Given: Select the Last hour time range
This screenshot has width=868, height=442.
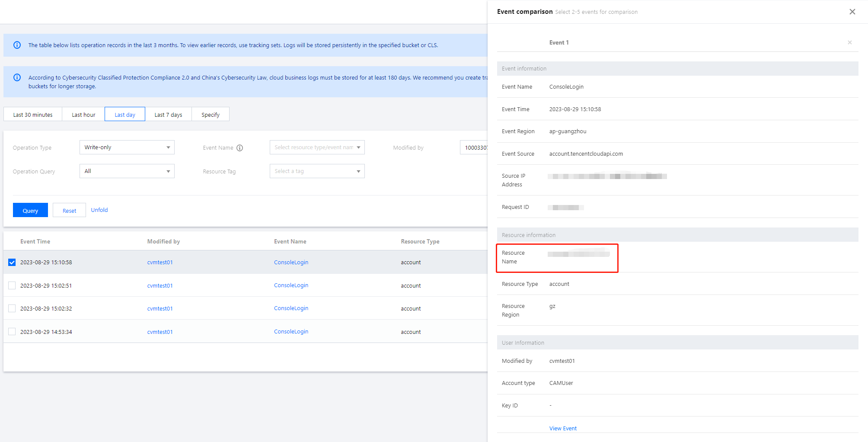Looking at the screenshot, I should click(83, 115).
